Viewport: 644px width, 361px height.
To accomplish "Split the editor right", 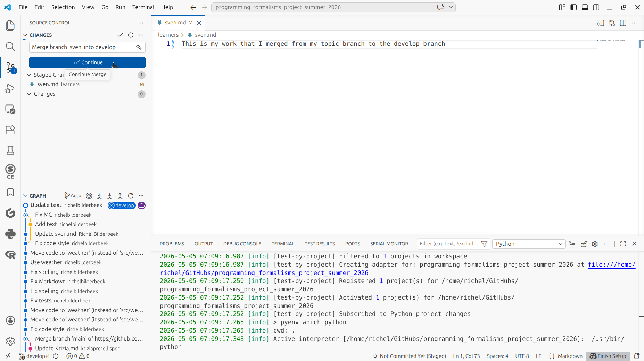I will click(623, 23).
